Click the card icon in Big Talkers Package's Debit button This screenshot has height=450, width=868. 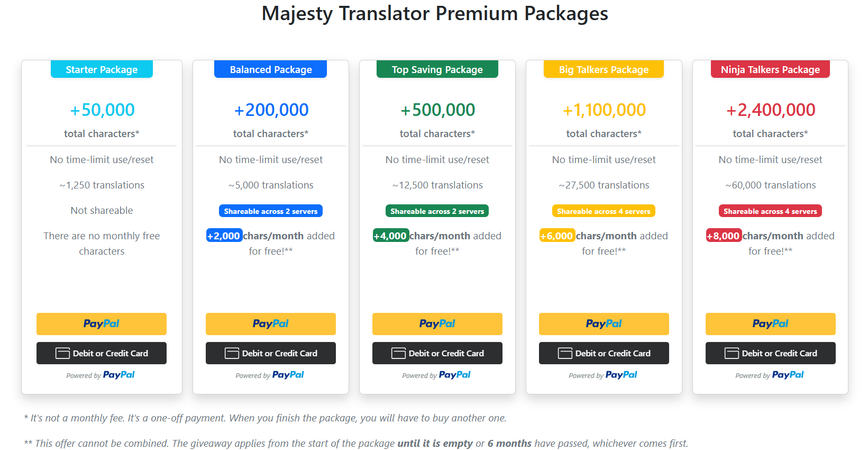click(565, 353)
